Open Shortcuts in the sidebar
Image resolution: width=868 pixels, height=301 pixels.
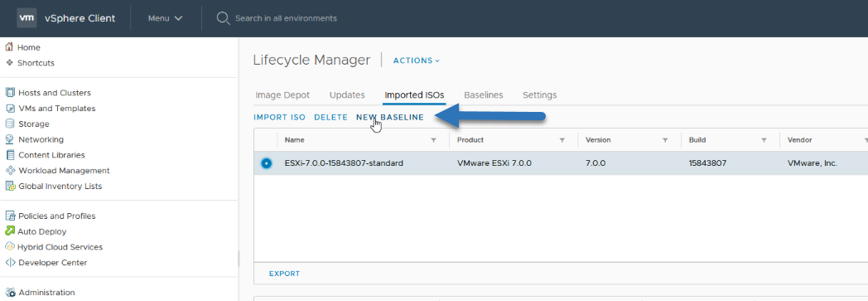(x=36, y=63)
